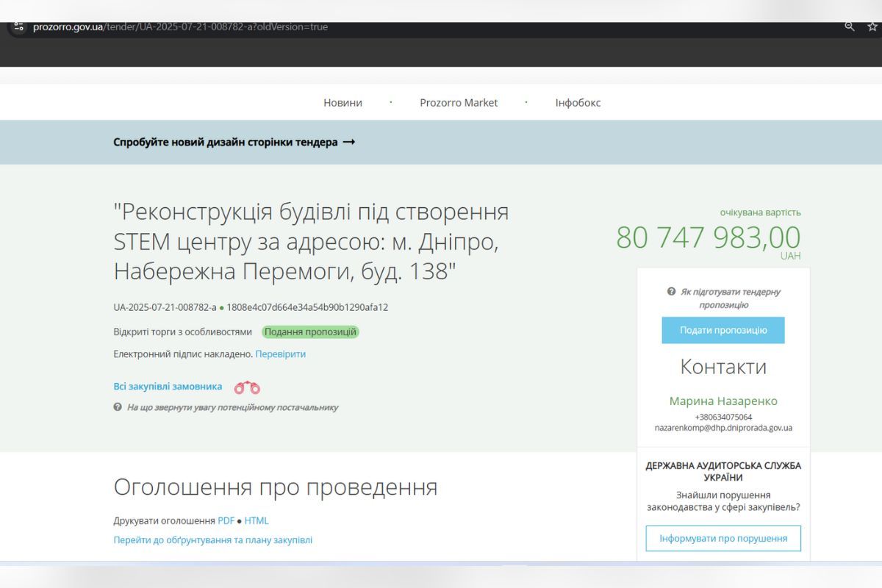The image size is (882, 588).
Task: Switch to the Інфобокс section
Action: click(x=578, y=102)
